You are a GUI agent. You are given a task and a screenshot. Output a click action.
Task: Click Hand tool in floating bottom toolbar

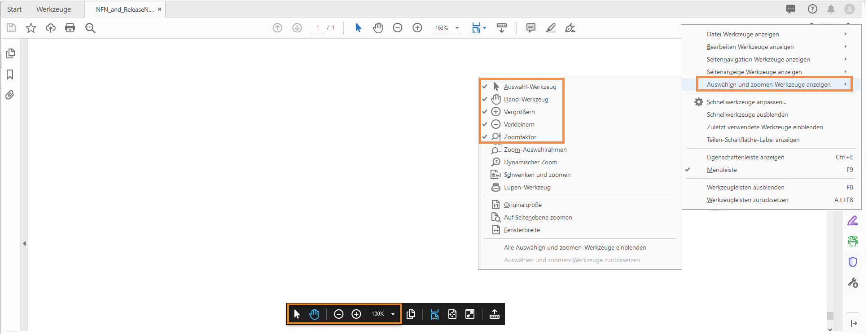point(314,314)
